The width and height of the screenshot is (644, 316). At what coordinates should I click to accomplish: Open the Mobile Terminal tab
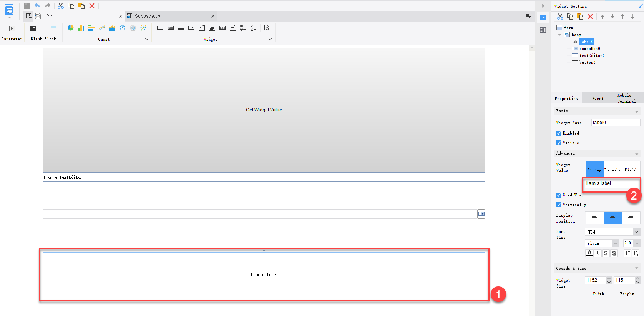click(627, 98)
